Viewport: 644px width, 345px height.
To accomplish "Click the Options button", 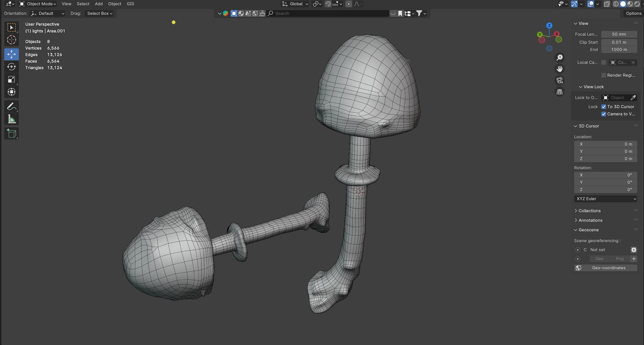I will [633, 13].
